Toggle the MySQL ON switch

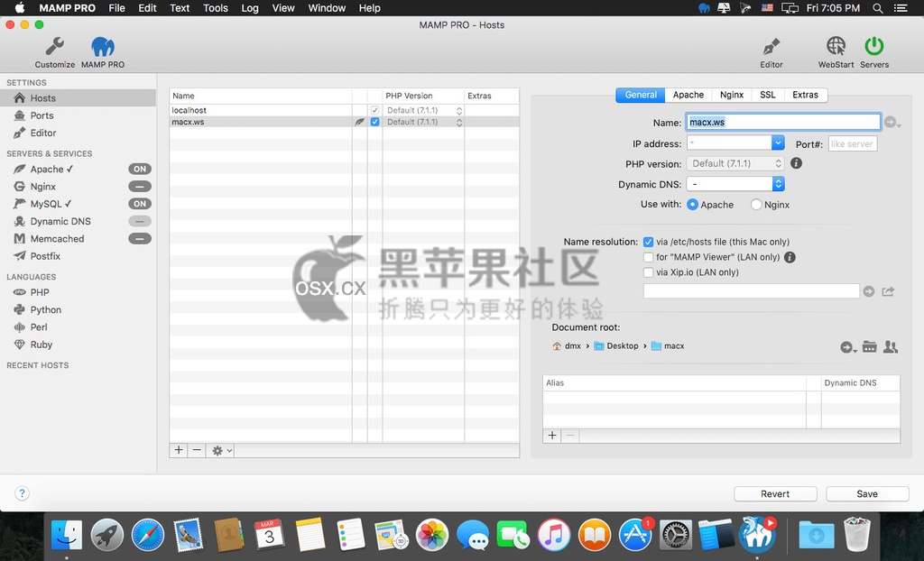click(140, 204)
